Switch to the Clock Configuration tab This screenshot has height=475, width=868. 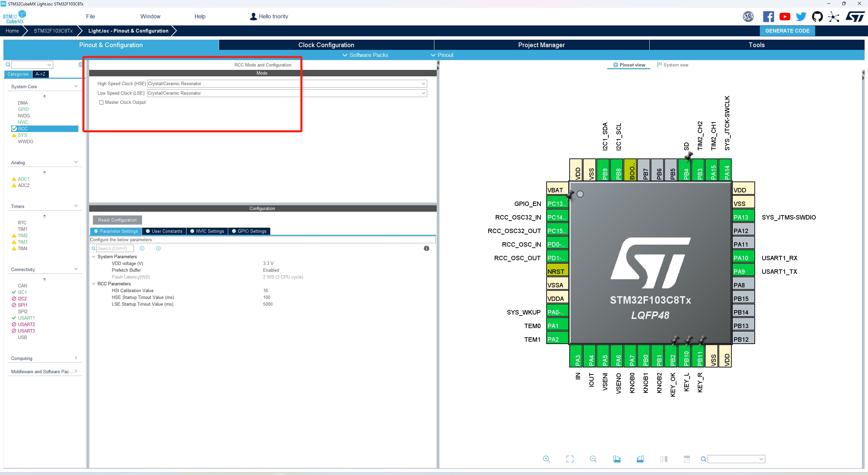pos(326,45)
